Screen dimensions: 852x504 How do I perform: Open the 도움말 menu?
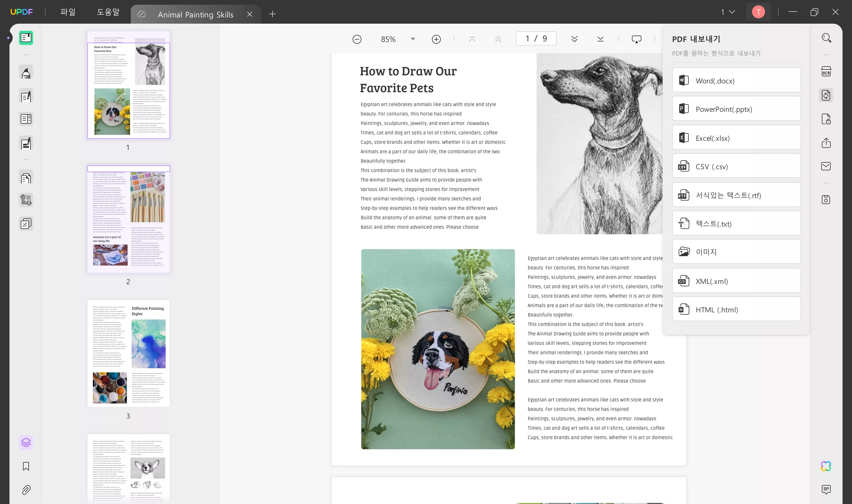coord(108,12)
